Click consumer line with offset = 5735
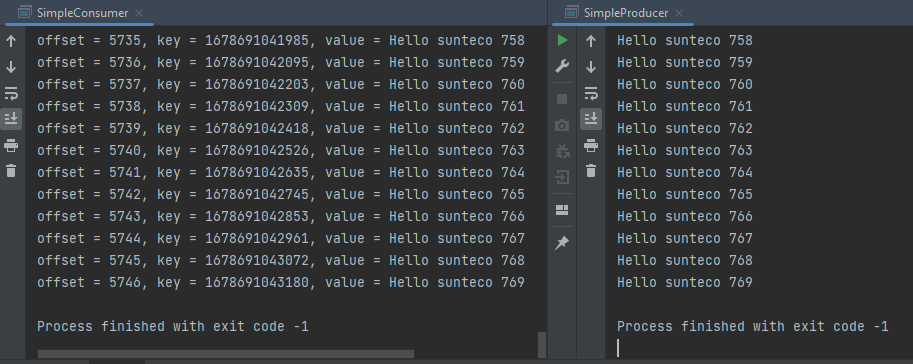 point(281,41)
